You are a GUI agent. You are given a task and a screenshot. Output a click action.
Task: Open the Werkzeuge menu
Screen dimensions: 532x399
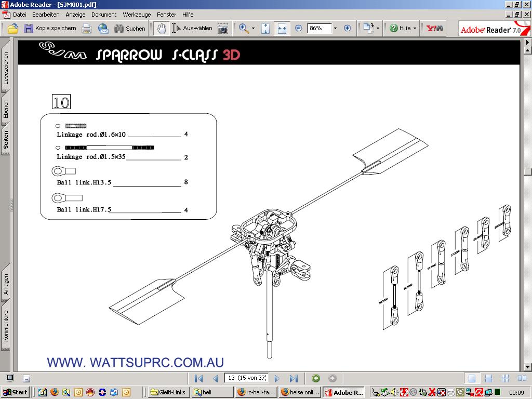137,15
